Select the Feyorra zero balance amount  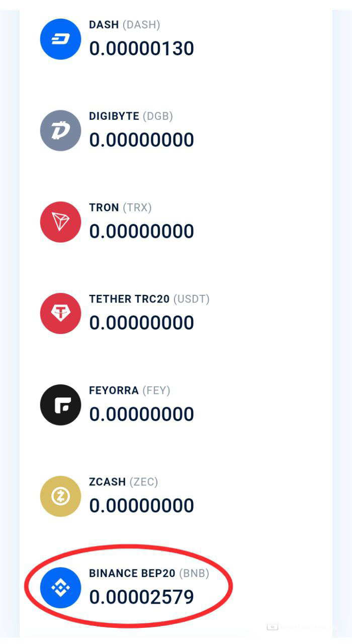[141, 414]
